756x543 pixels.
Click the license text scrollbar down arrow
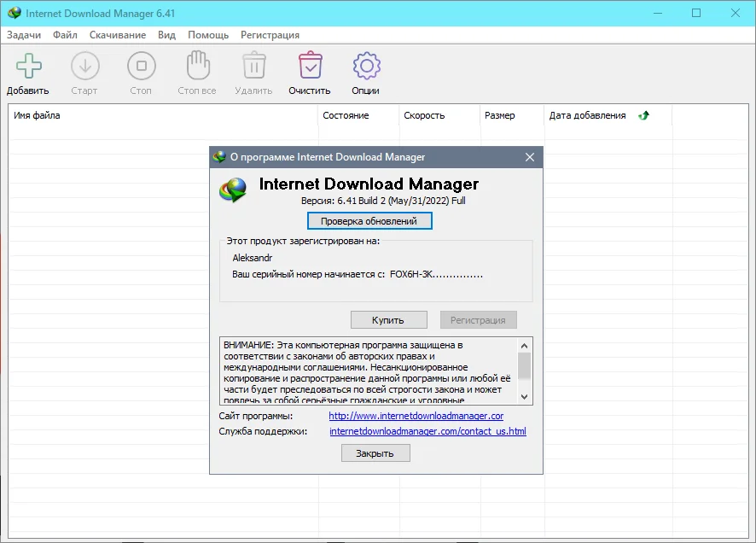tap(525, 397)
